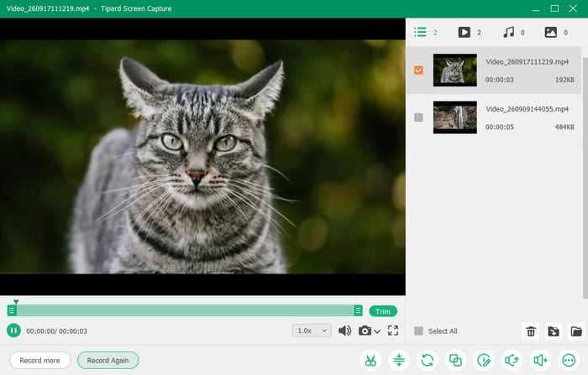Click the left trim handle
The height and width of the screenshot is (375, 588).
12,310
